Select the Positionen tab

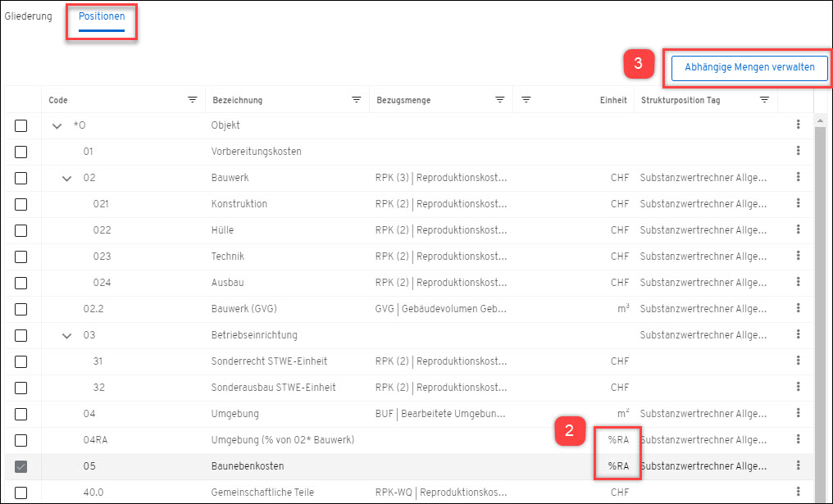click(102, 16)
